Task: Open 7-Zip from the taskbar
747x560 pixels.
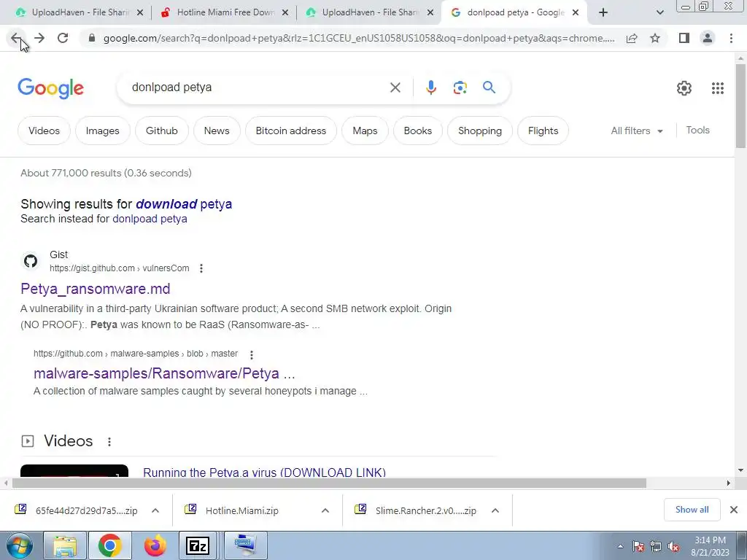Action: click(x=197, y=545)
